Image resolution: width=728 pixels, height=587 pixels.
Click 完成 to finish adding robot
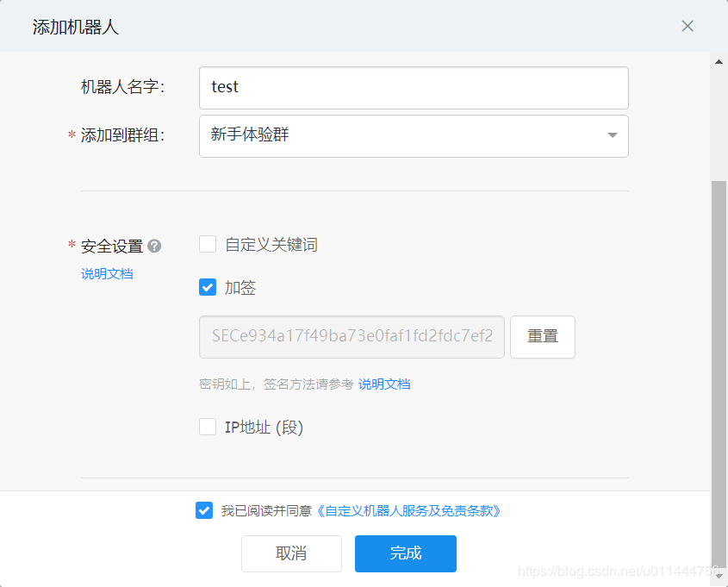(405, 553)
